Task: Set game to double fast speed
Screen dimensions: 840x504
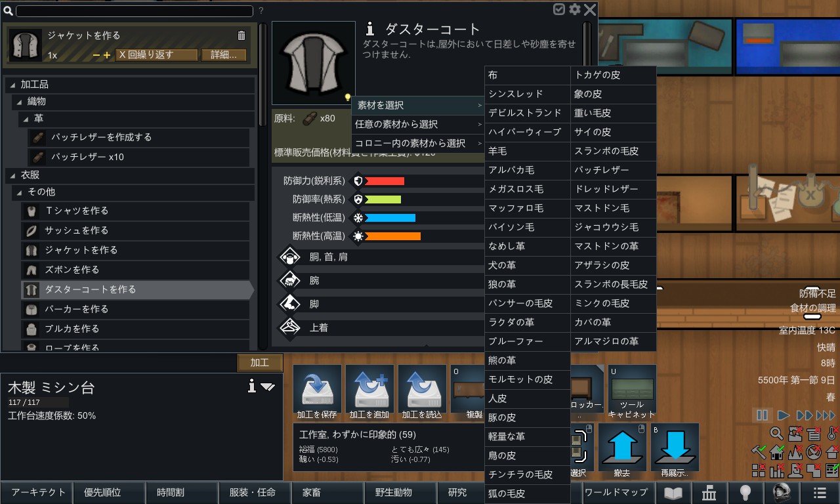Action: 805,415
